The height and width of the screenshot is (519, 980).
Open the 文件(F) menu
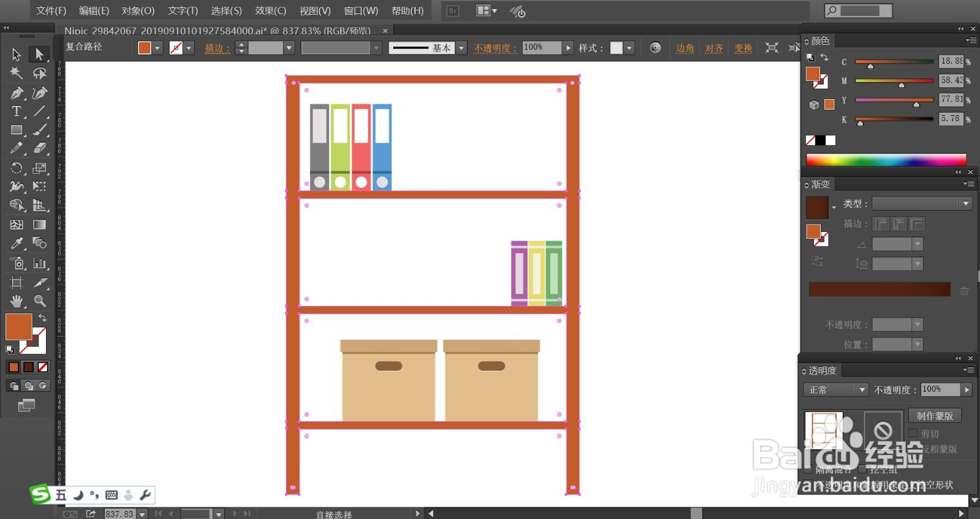pyautogui.click(x=51, y=10)
